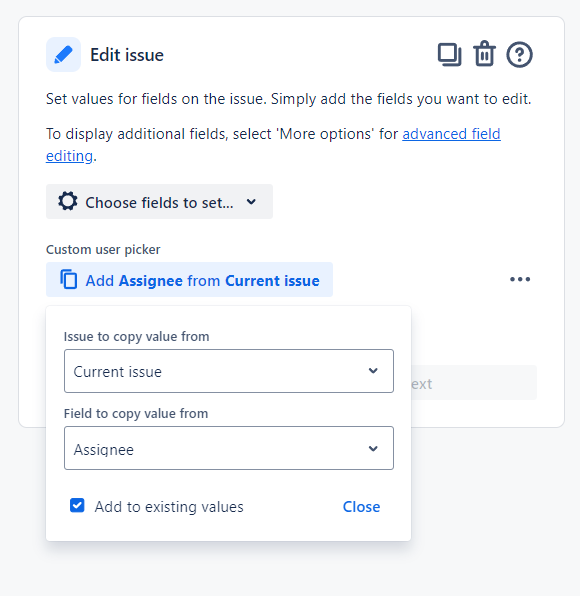This screenshot has width=580, height=596.
Task: Click chevron next to Choose fields to set
Action: click(251, 202)
